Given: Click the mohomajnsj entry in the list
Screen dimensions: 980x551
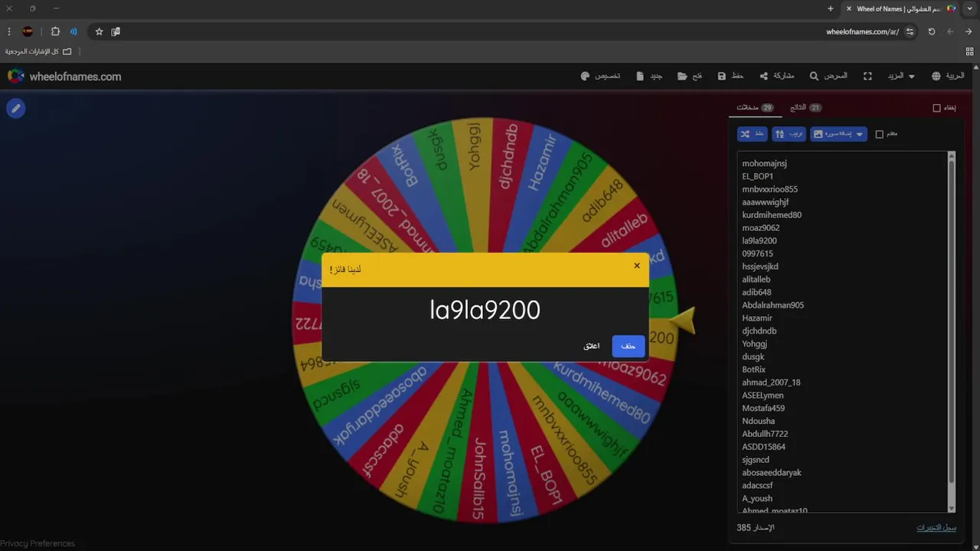Looking at the screenshot, I should 764,163.
